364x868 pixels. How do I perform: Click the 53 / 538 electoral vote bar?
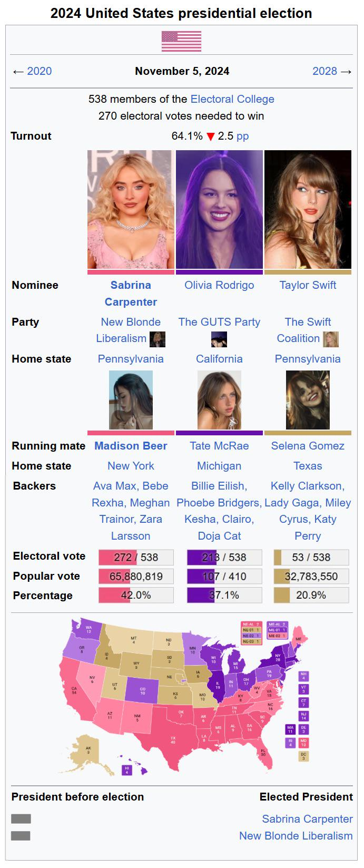click(311, 557)
